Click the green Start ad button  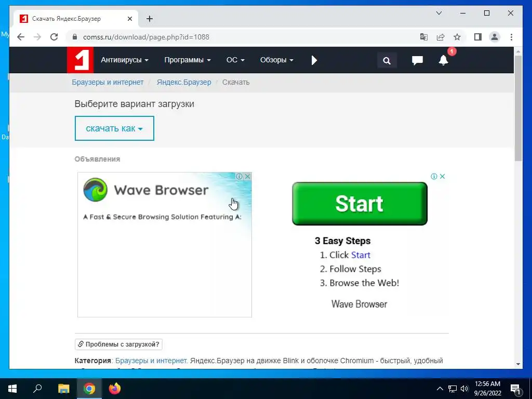point(360,204)
